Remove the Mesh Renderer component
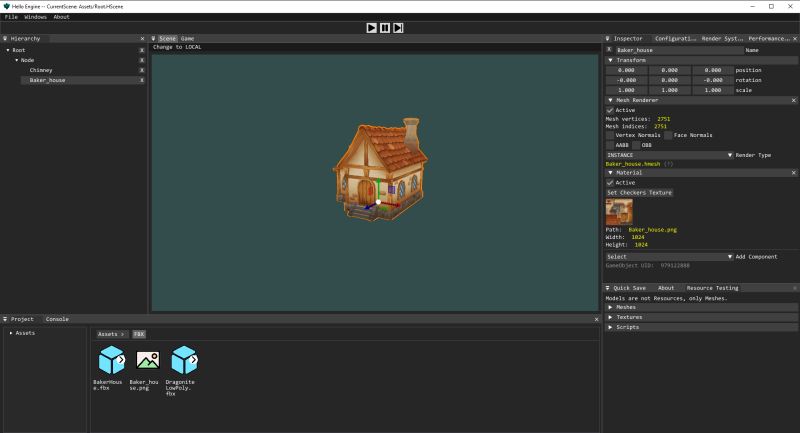This screenshot has width=800, height=433. coord(794,100)
